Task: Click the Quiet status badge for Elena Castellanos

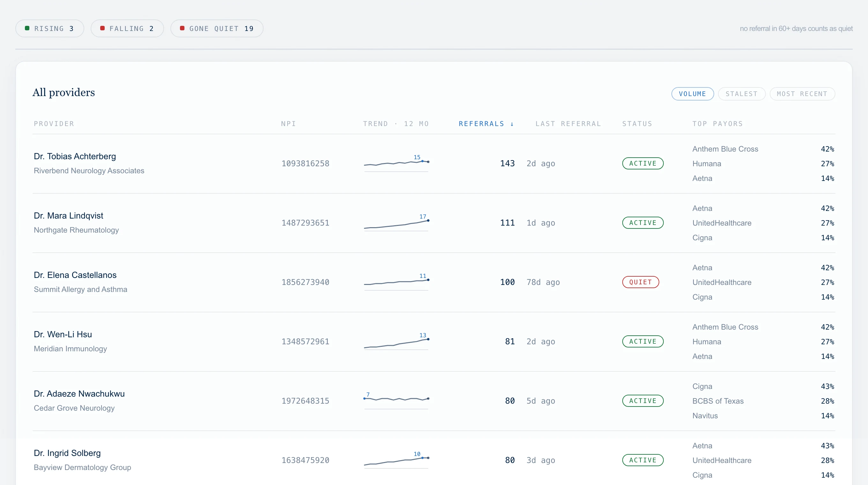Action: click(640, 282)
